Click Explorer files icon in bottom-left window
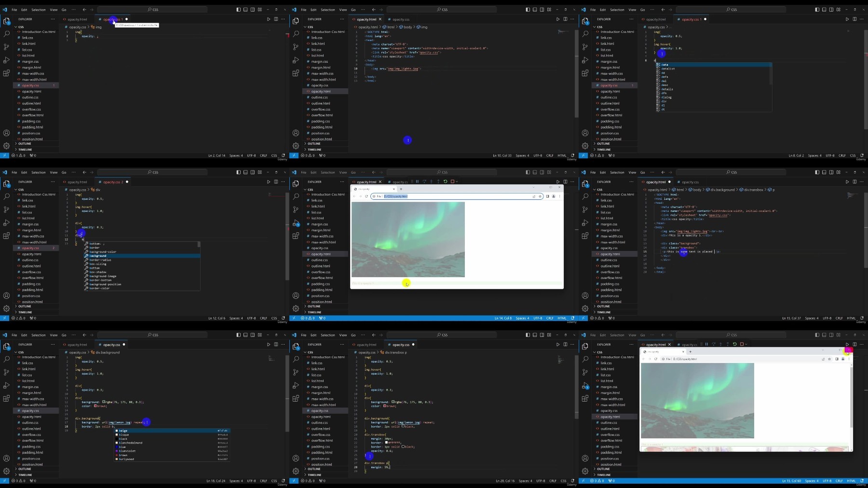Screen dimensions: 868x488 [6, 346]
